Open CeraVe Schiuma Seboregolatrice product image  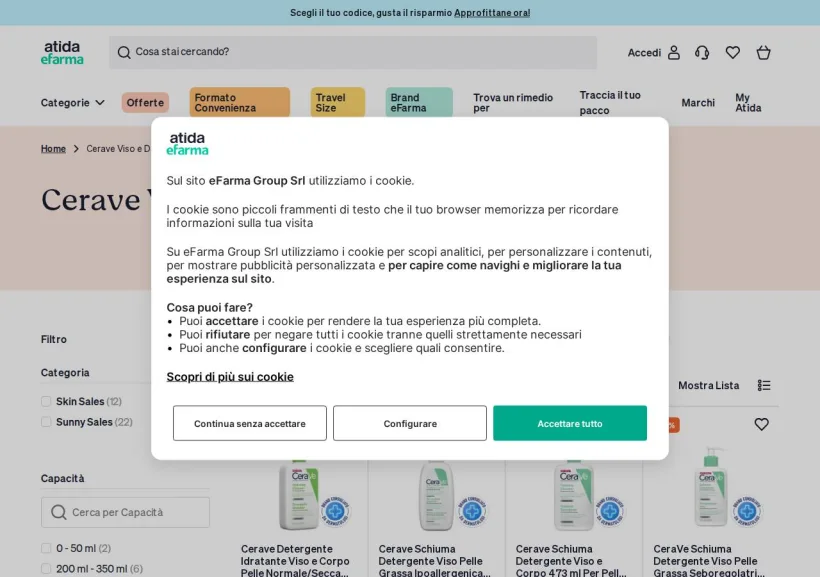[711, 487]
